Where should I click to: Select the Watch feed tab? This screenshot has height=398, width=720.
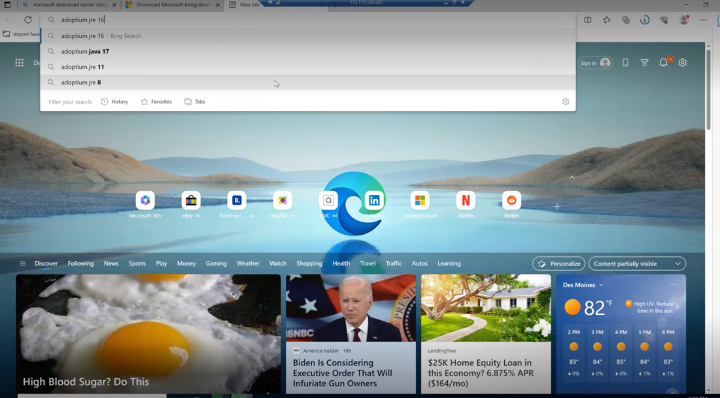pos(277,263)
